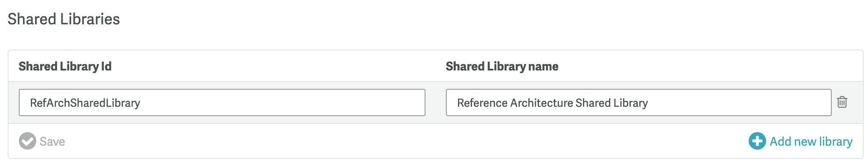The image size is (868, 164).
Task: Click the teal plus circle icon
Action: (x=757, y=141)
